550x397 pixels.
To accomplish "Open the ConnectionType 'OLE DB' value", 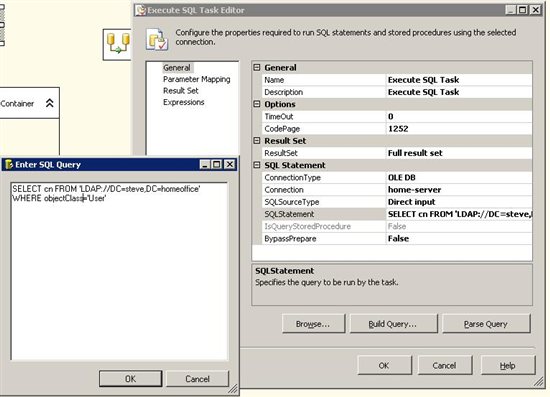I will click(x=459, y=177).
